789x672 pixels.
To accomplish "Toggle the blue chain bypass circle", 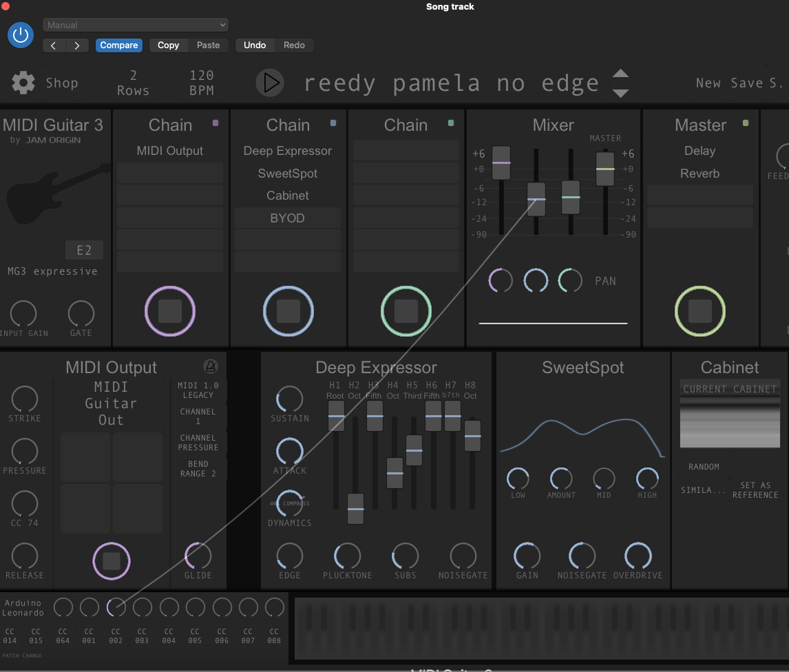I will pos(288,311).
